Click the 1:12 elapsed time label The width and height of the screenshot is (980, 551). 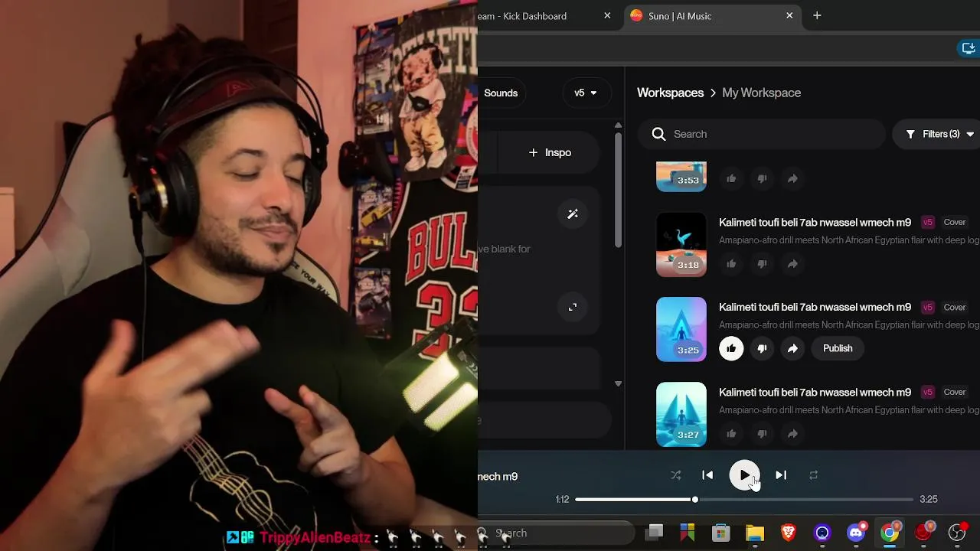coord(562,500)
